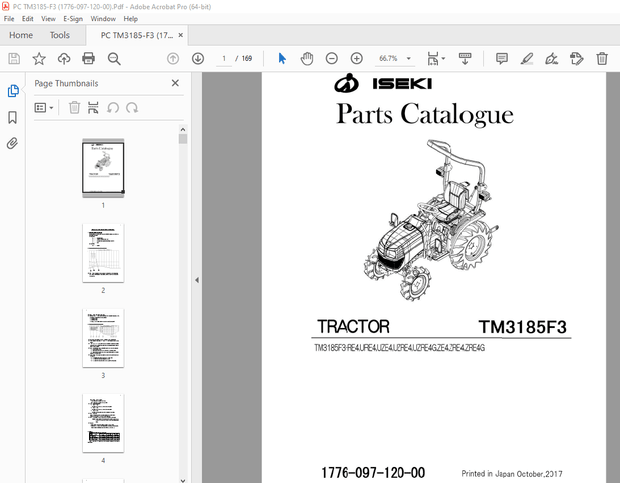Click the 'Parts Catalogue' title text
The image size is (620, 483).
pos(425,114)
